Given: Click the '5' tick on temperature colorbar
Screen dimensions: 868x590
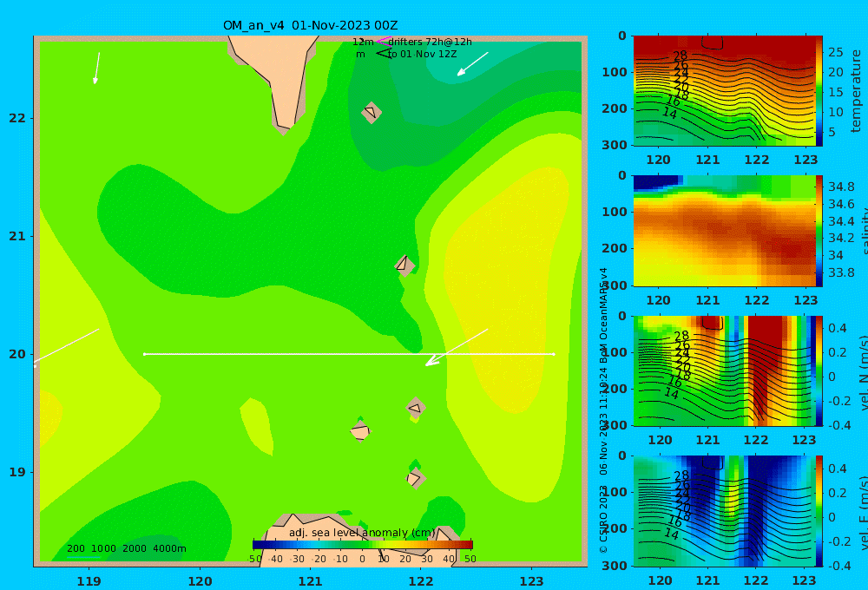Looking at the screenshot, I should 832,132.
